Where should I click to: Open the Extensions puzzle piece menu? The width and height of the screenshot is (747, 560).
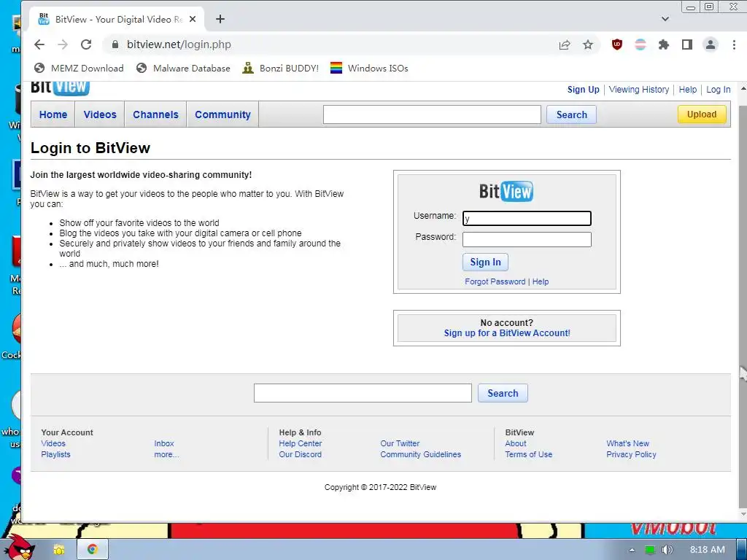(x=664, y=44)
